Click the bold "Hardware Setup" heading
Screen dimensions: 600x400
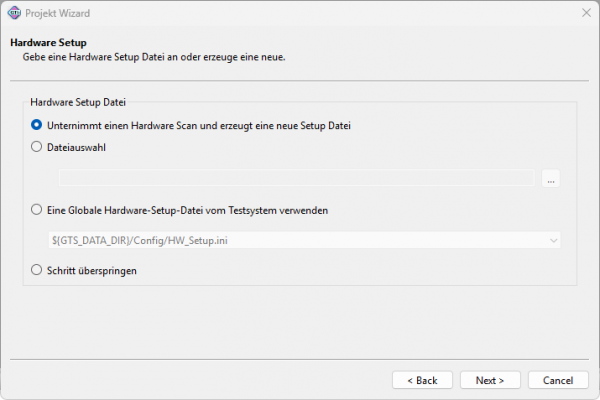point(48,43)
